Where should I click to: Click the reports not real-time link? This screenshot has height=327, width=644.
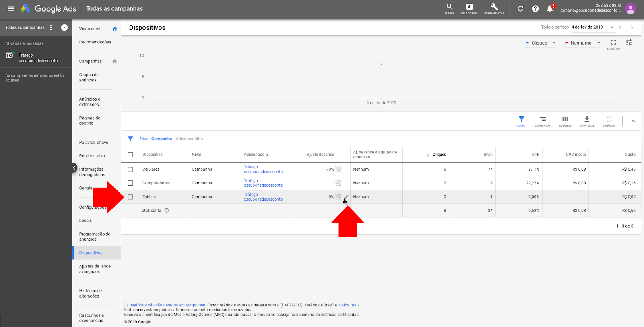tap(165, 305)
